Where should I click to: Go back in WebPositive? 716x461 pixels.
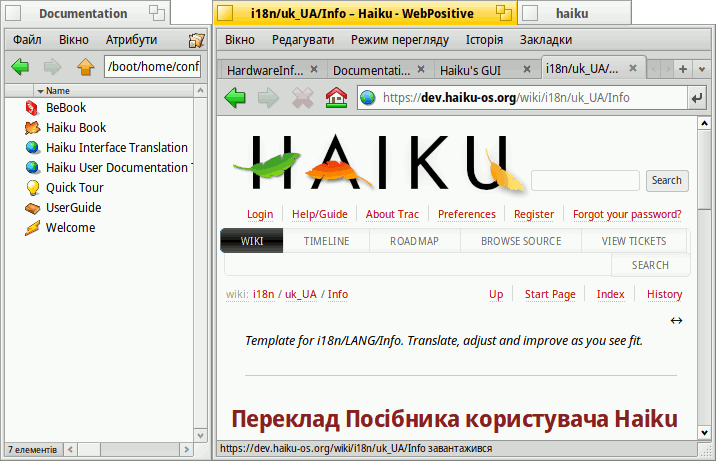(235, 98)
